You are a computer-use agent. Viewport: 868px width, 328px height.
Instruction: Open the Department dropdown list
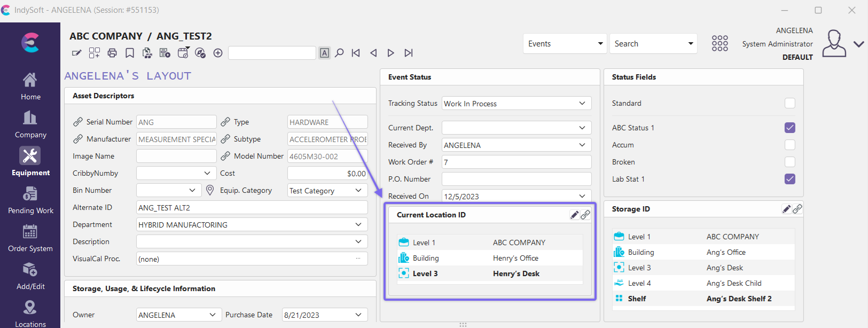click(x=358, y=225)
